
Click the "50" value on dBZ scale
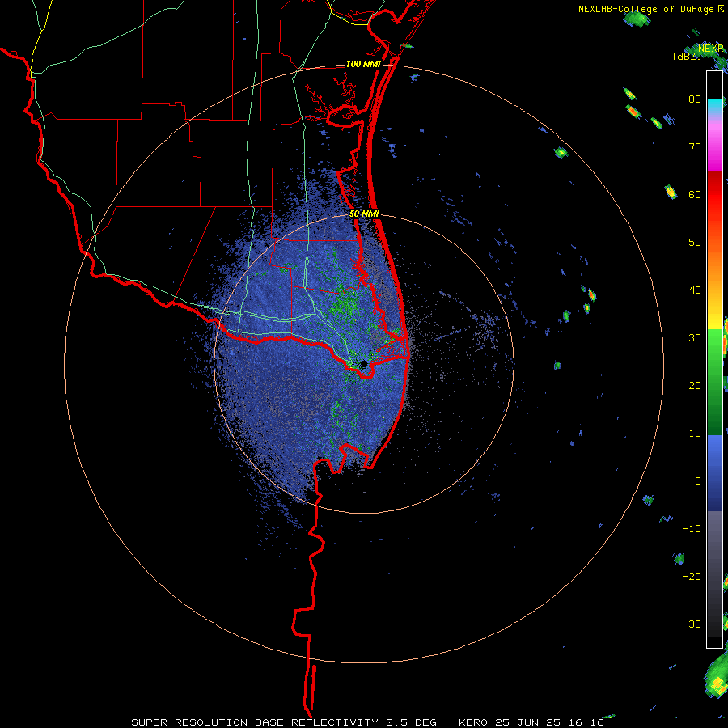tap(695, 243)
